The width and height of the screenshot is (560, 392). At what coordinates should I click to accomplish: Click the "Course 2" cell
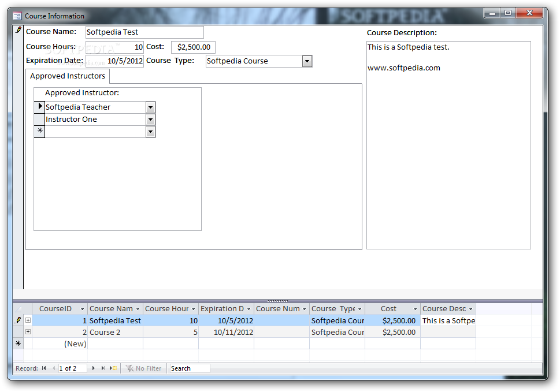[116, 332]
